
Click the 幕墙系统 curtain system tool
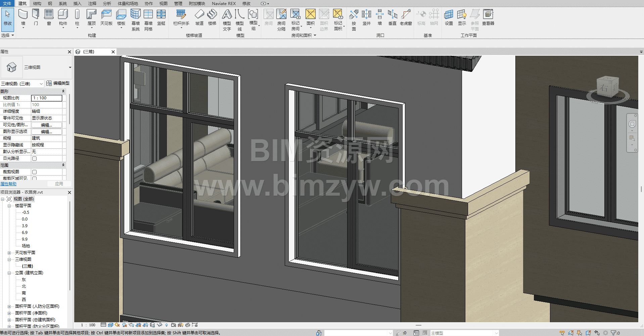tap(136, 20)
